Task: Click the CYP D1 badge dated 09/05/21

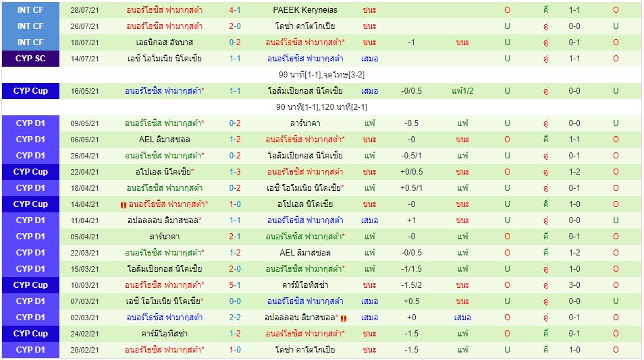Action: 30,123
